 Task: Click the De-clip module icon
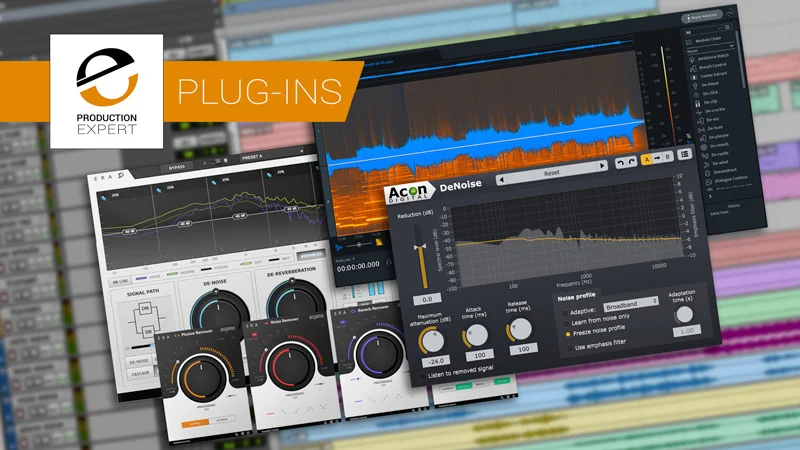tap(698, 104)
